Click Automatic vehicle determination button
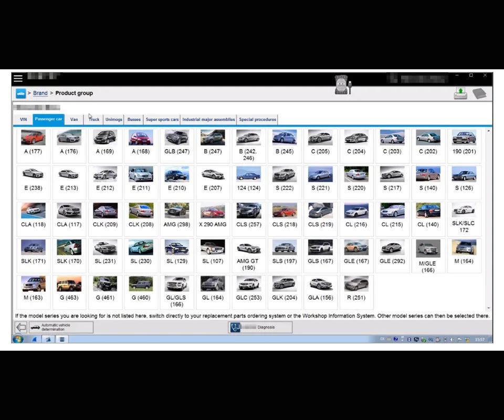The image size is (504, 420). 61,327
